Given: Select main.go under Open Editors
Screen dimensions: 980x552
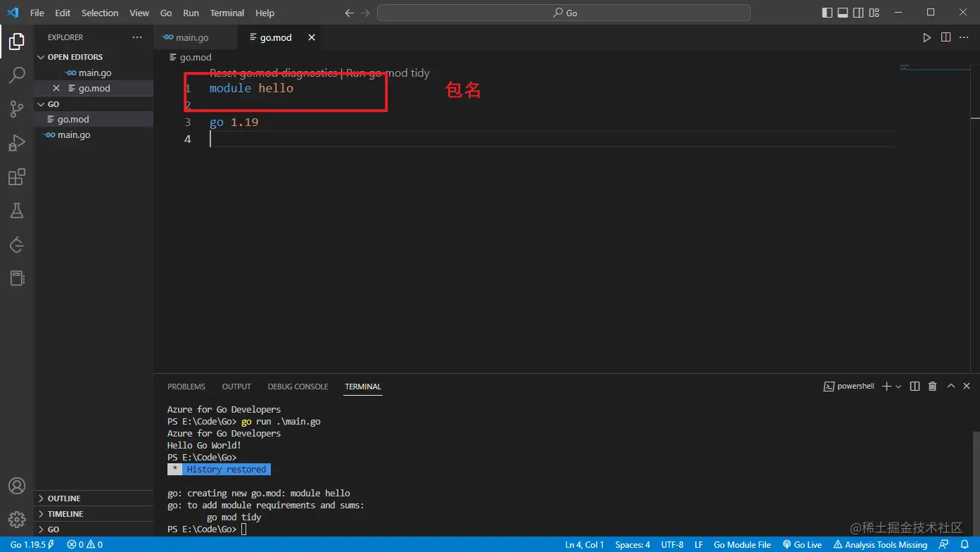Looking at the screenshot, I should [x=94, y=73].
